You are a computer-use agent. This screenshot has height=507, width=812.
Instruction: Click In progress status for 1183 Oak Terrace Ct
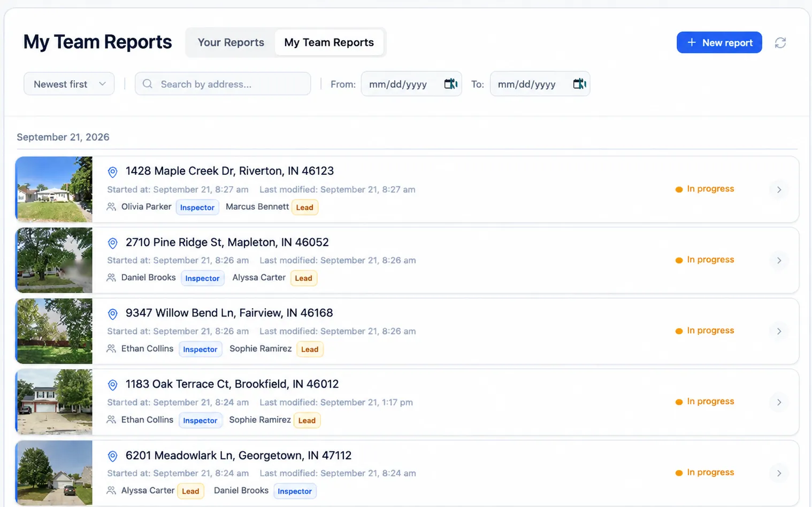point(704,402)
